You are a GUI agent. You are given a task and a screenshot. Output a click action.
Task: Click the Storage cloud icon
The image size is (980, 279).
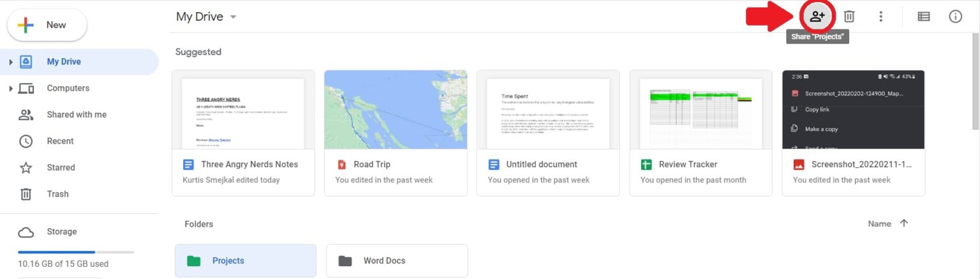26,232
